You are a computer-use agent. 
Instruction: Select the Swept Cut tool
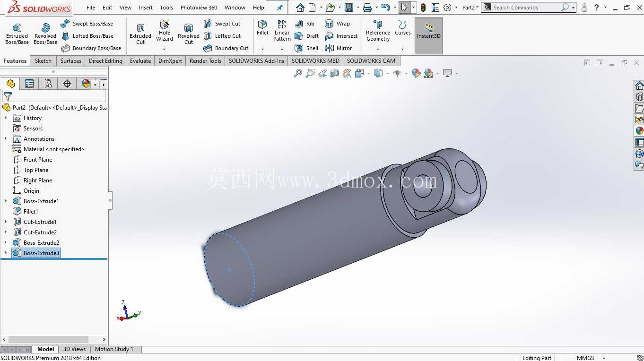tap(222, 24)
